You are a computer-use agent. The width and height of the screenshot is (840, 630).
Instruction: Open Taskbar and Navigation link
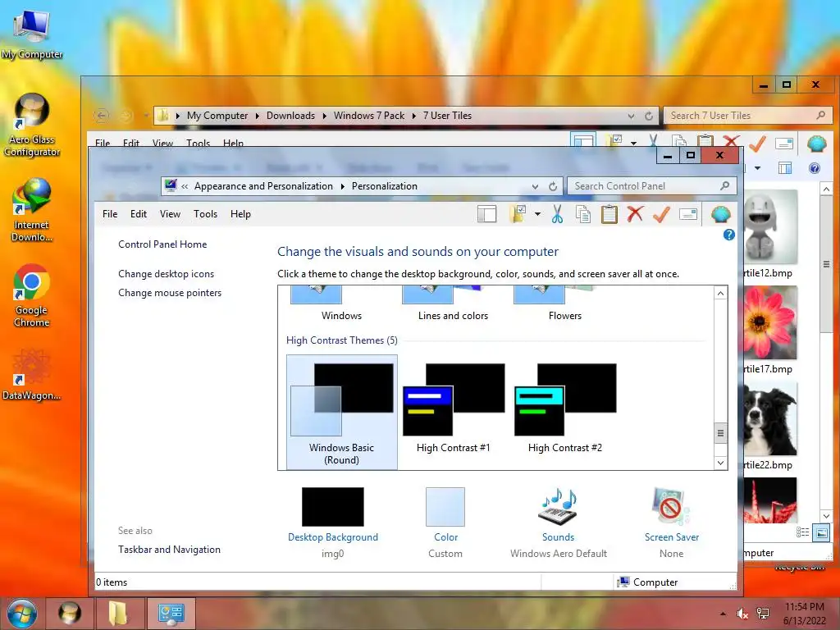[169, 549]
